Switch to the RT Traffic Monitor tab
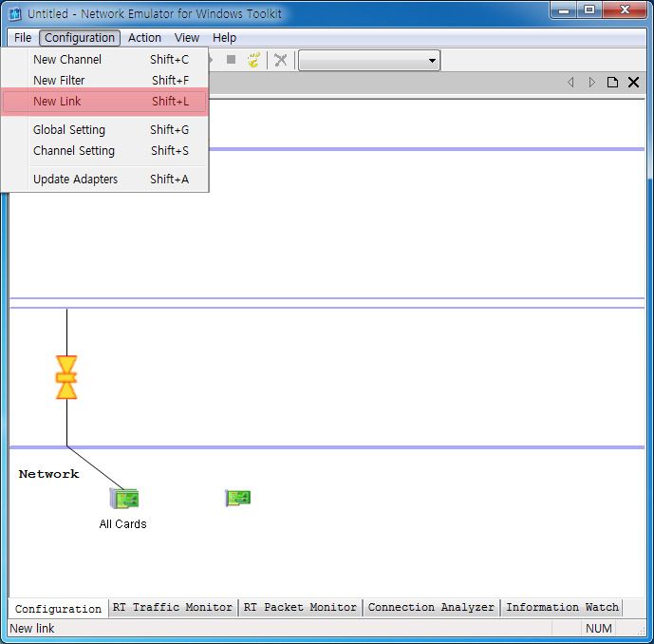This screenshot has width=654, height=644. pyautogui.click(x=172, y=607)
